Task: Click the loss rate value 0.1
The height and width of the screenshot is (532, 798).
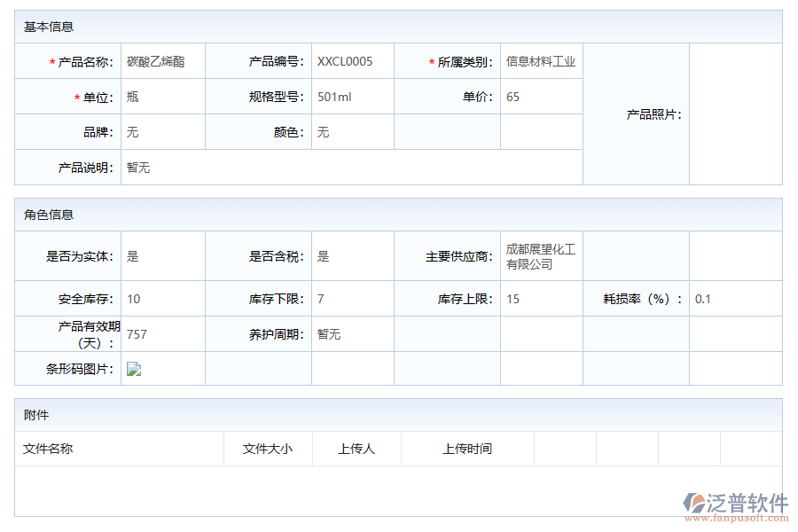Action: (703, 299)
